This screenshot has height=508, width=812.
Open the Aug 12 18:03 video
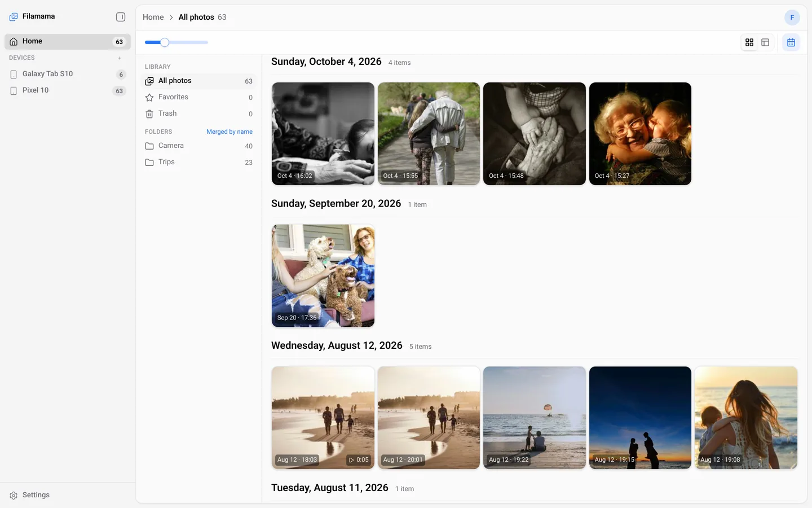(323, 418)
